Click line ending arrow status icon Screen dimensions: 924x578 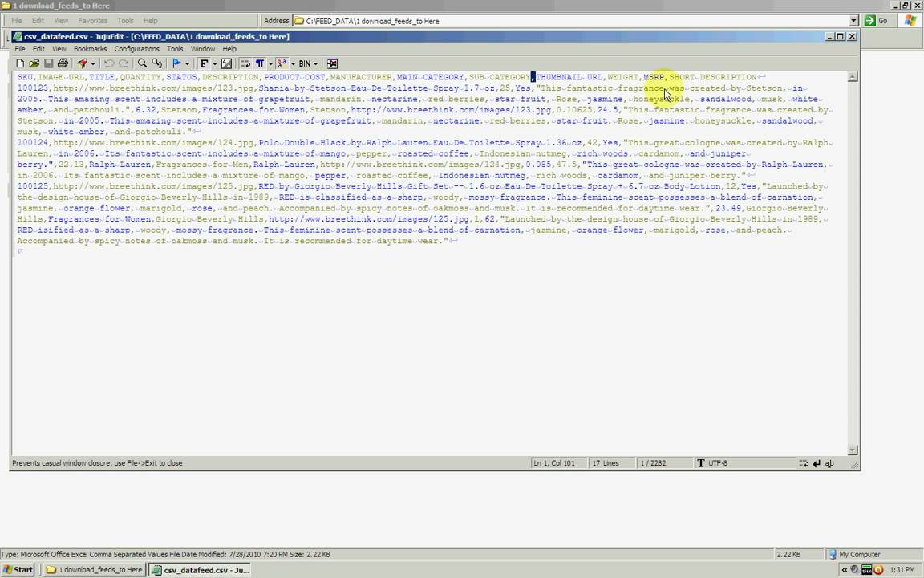coord(817,463)
